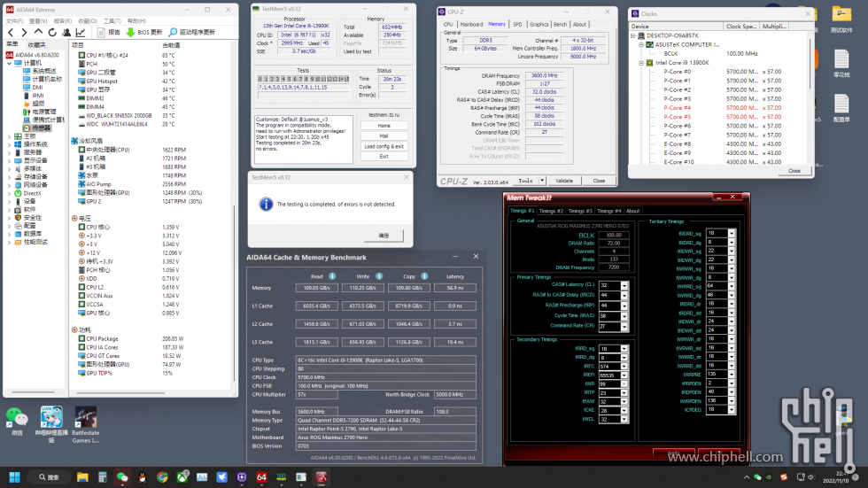Click the Exit button in TestMem5
868x488 pixels.
(384, 157)
